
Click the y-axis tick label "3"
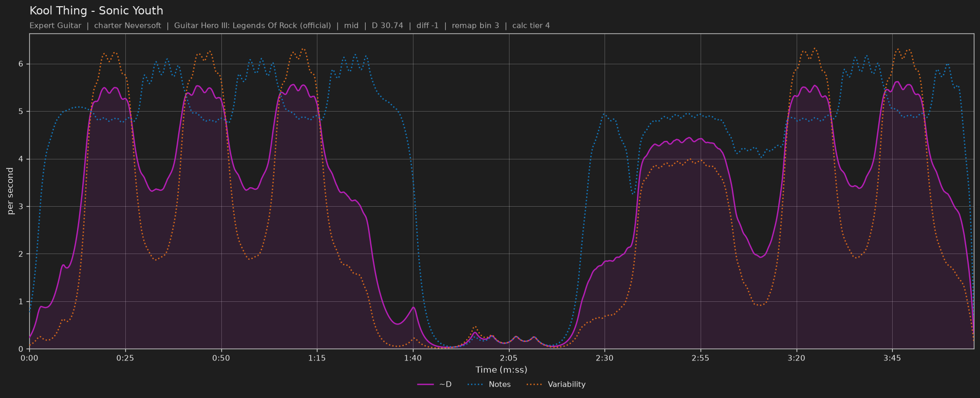21,207
